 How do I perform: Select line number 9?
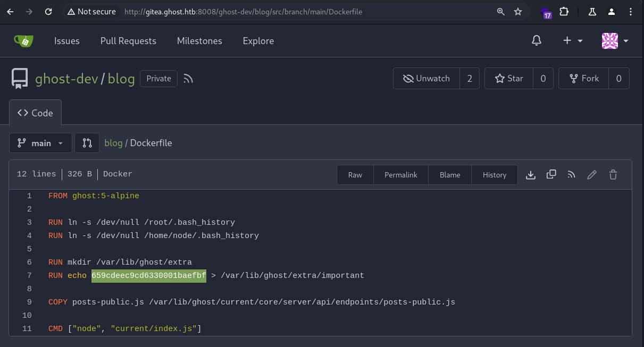pos(29,302)
